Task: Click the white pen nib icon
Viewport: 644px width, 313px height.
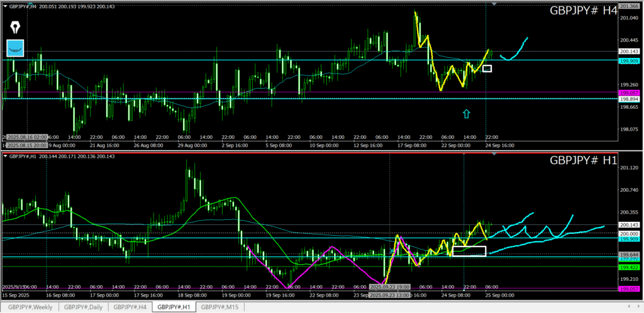Action: [x=15, y=28]
